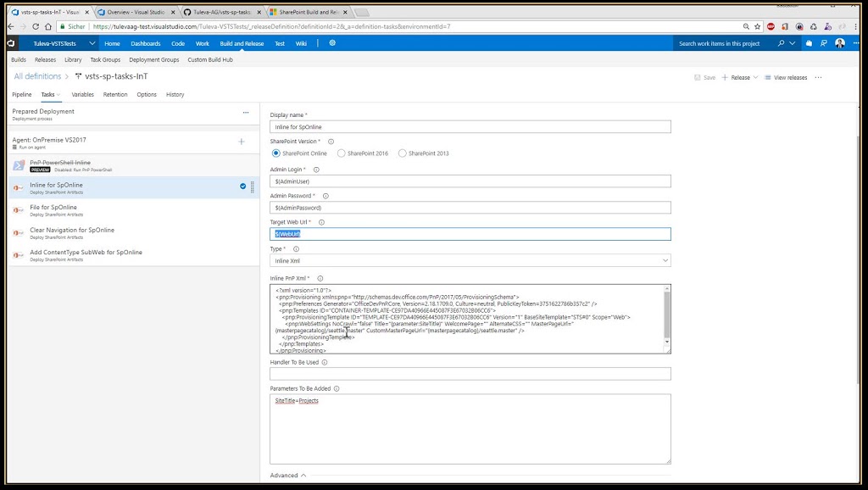
Task: Open the Custom Build Hub link
Action: [210, 60]
